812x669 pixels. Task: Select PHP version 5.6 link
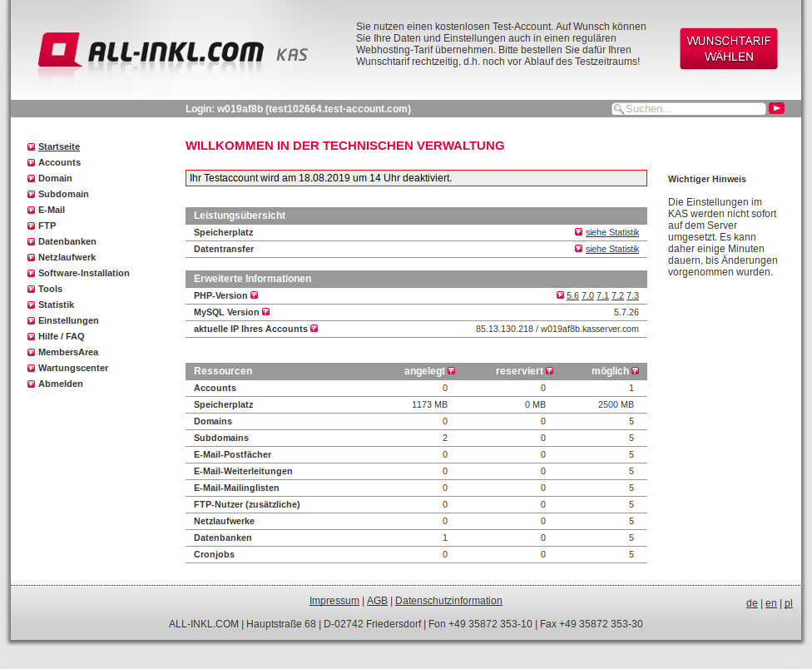572,295
